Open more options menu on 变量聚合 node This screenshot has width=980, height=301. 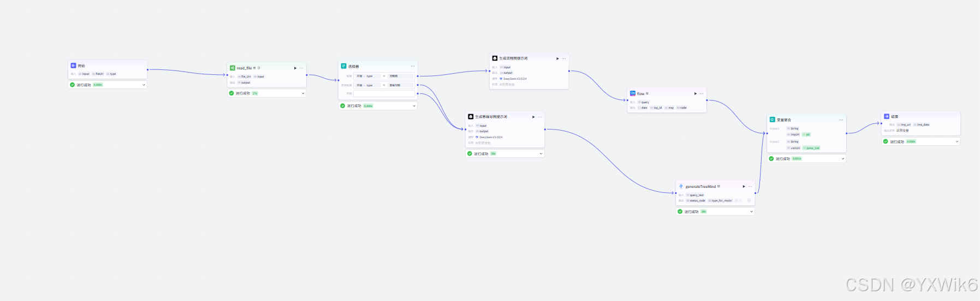[x=841, y=120]
